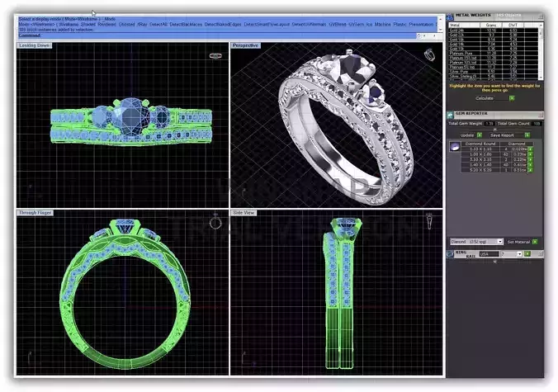Viewport: 558px width, 392px height.
Task: Choose the Shaded display mode option
Action: (x=87, y=25)
